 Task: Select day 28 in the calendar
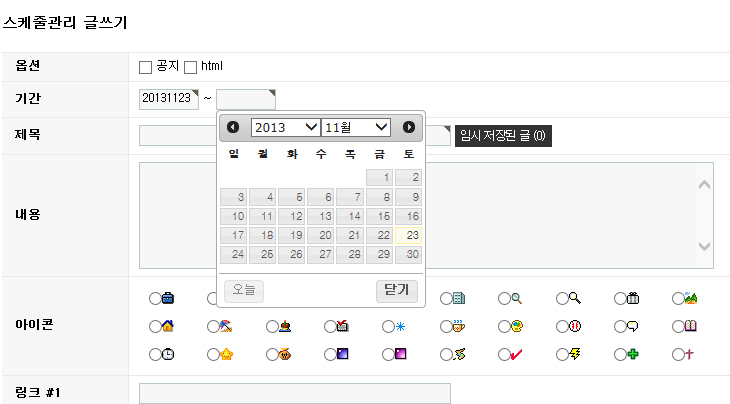pyautogui.click(x=350, y=255)
